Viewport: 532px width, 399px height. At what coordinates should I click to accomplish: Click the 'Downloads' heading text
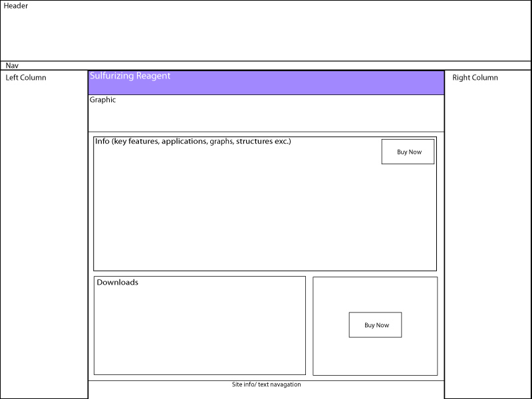pos(118,282)
